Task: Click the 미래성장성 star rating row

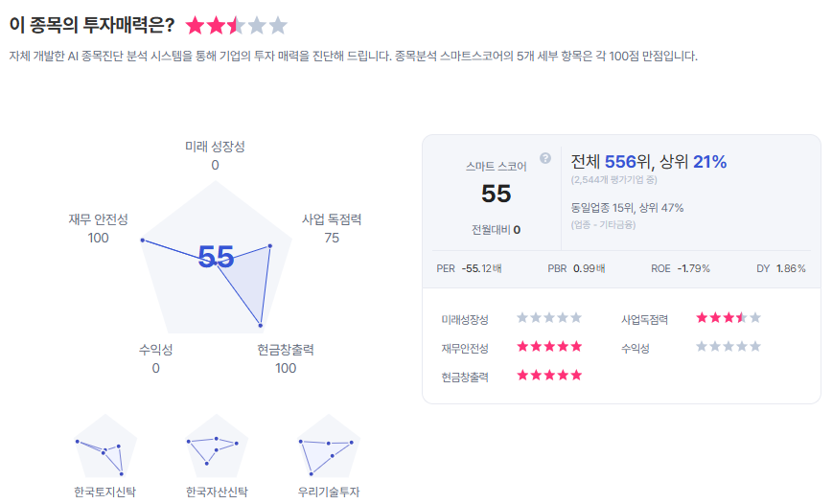Action: coord(549,318)
